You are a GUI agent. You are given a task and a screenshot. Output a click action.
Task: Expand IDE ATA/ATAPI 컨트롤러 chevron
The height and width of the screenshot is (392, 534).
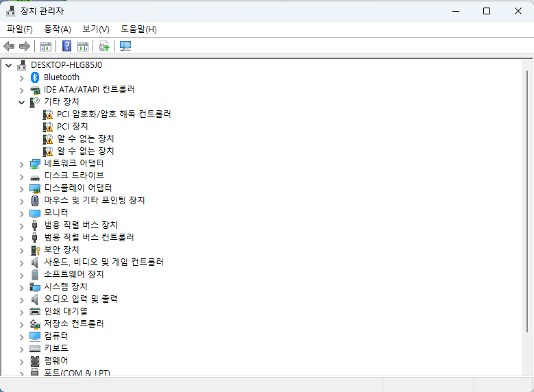(21, 90)
